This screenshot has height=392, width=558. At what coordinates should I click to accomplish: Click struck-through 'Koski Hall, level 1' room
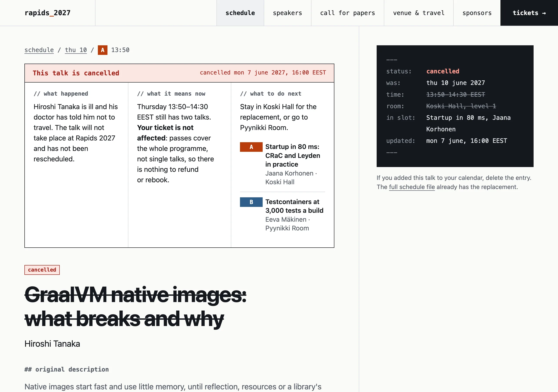point(461,106)
